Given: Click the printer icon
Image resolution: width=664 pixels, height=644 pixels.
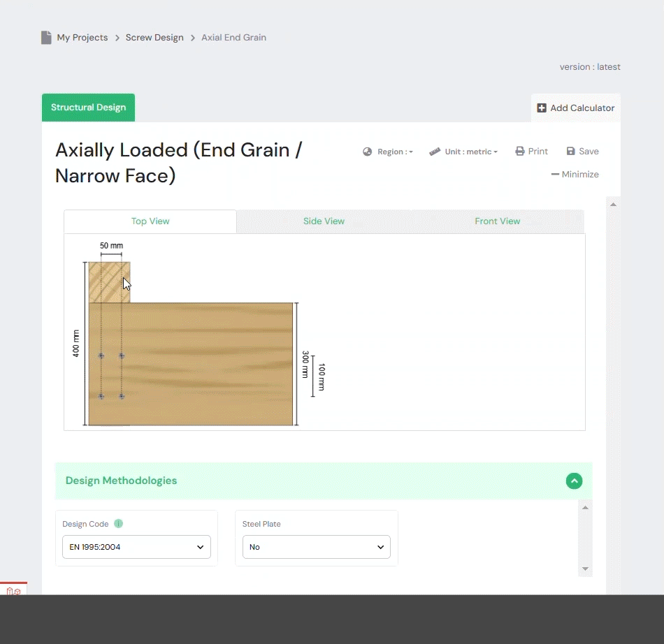Looking at the screenshot, I should tap(519, 152).
